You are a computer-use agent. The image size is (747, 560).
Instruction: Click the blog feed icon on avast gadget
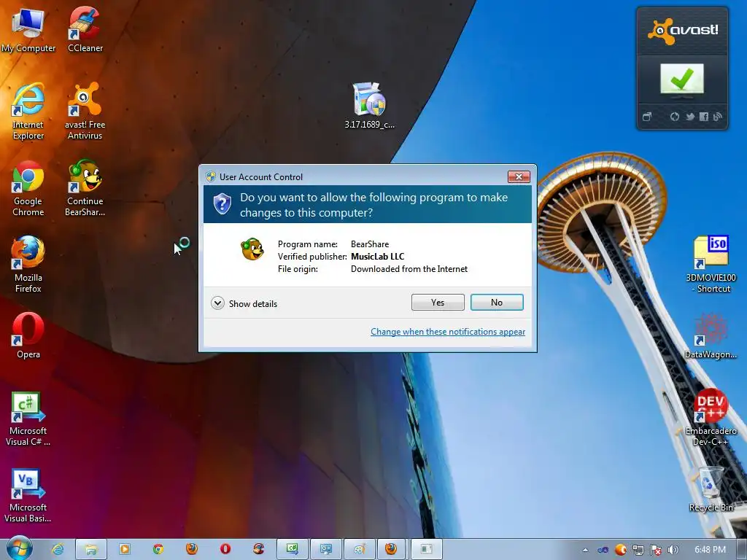718,117
